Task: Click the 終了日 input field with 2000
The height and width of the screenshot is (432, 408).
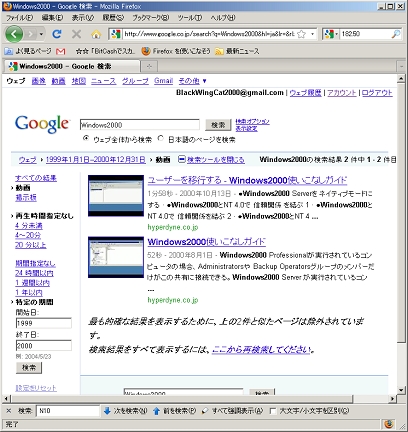Action: pos(44,345)
